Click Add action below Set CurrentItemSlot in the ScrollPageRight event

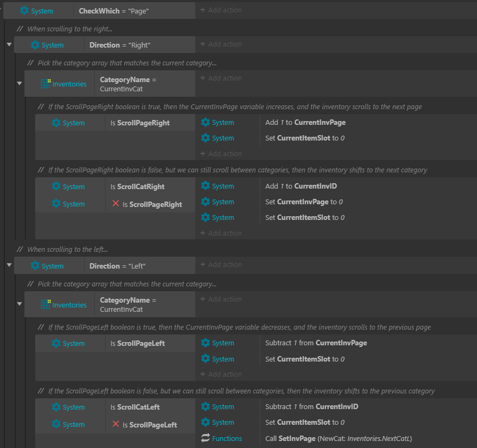221,153
